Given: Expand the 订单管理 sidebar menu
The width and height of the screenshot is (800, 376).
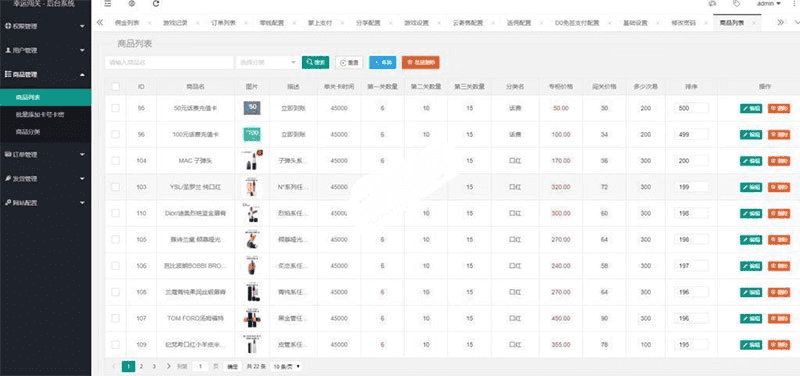Looking at the screenshot, I should tap(45, 154).
